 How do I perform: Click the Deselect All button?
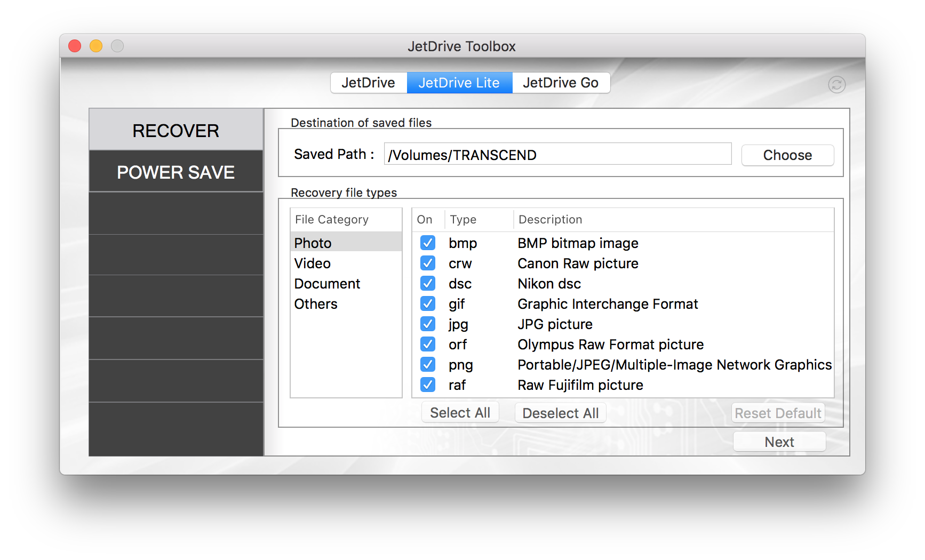click(x=560, y=413)
